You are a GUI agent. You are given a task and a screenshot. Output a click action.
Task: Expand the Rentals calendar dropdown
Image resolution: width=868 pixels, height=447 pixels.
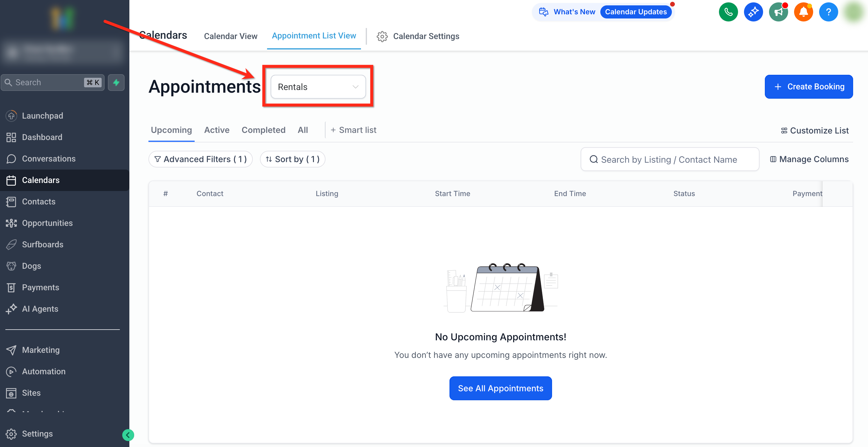(318, 87)
